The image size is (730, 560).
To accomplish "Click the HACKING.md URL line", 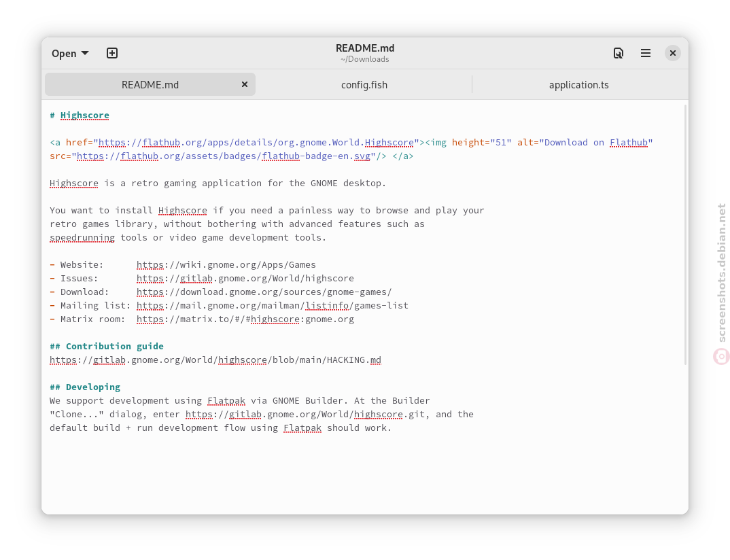I will point(215,360).
